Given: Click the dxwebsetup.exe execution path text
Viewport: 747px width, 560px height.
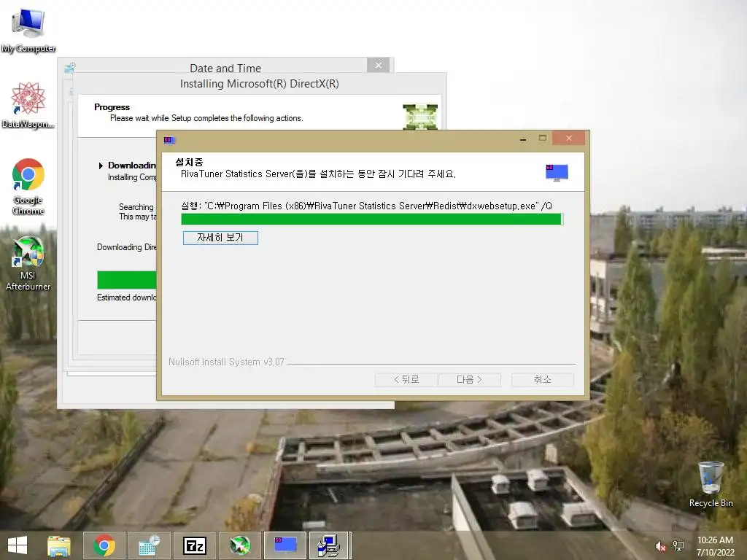Looking at the screenshot, I should coord(366,206).
